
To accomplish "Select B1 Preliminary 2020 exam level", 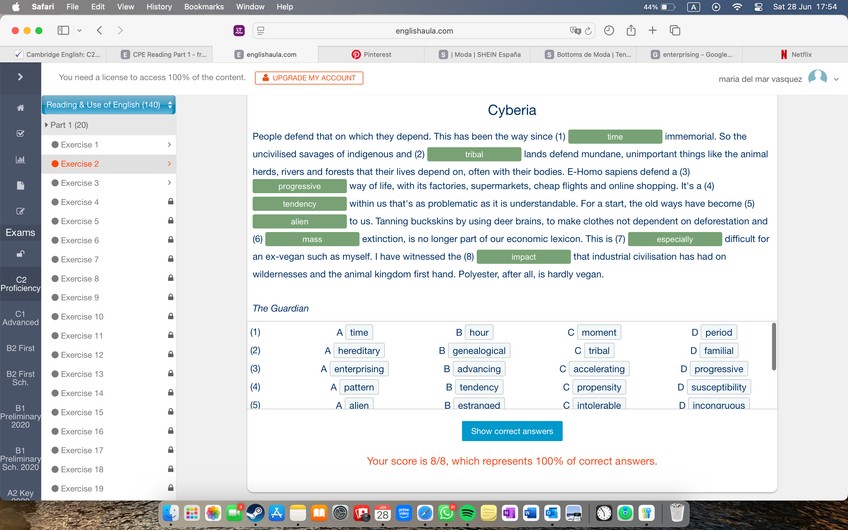I will tap(20, 416).
